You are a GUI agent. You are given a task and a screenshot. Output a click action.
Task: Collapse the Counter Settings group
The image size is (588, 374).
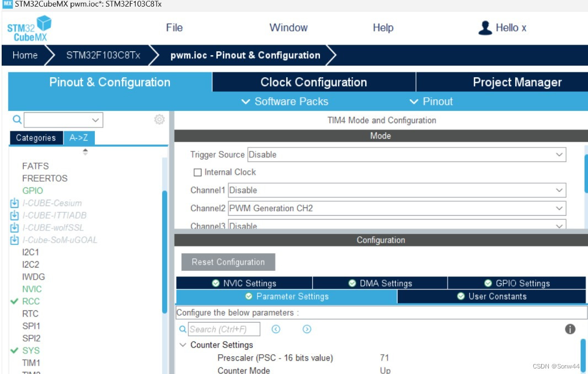click(183, 345)
